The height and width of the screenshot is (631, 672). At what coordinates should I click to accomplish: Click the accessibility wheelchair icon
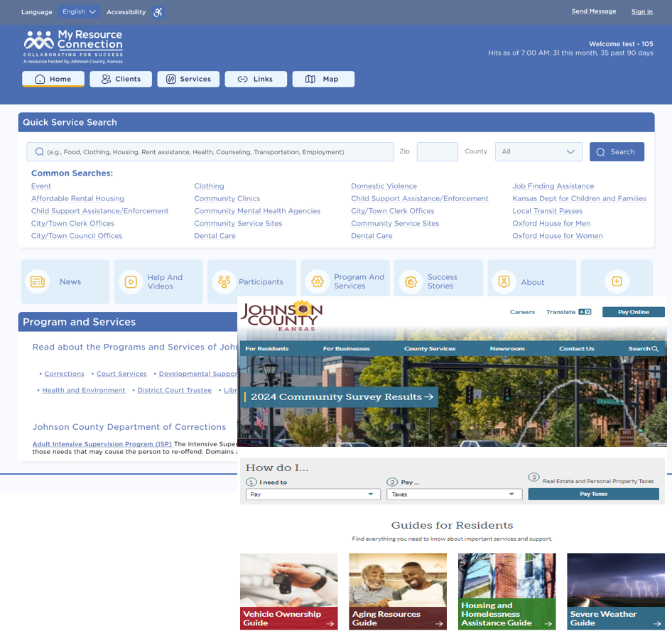[158, 12]
